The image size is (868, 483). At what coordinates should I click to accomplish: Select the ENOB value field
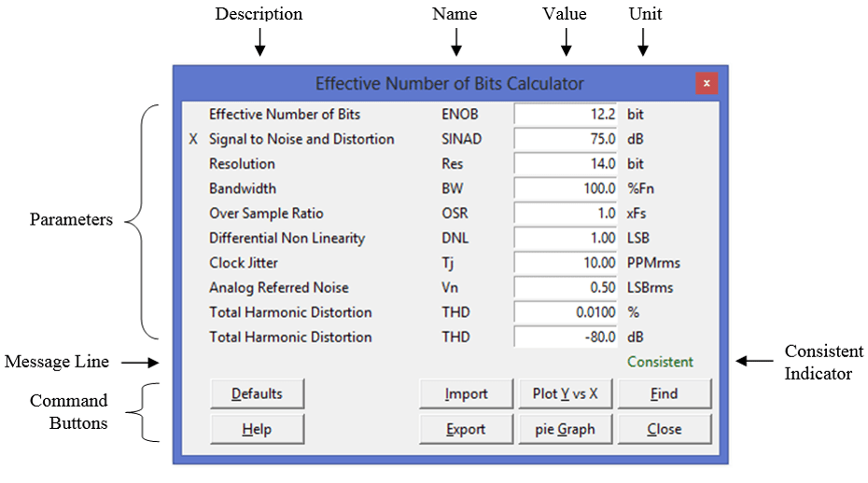(x=566, y=115)
